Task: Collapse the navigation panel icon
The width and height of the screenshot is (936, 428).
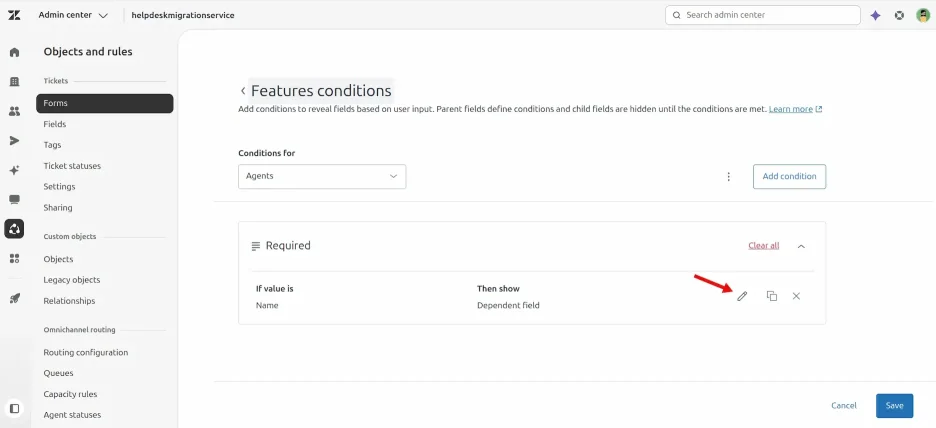Action: tap(14, 408)
